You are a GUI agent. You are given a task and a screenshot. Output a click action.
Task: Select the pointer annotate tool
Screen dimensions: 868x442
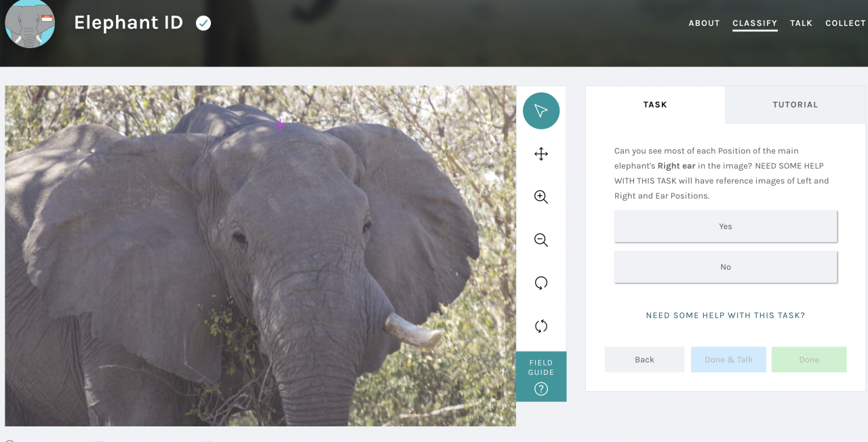(540, 110)
